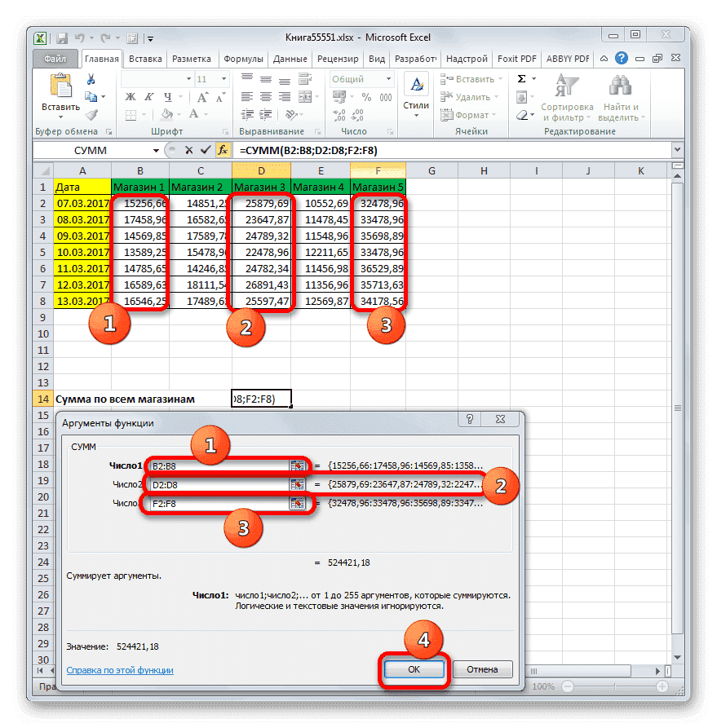
Task: Select the column D header
Action: [x=261, y=170]
